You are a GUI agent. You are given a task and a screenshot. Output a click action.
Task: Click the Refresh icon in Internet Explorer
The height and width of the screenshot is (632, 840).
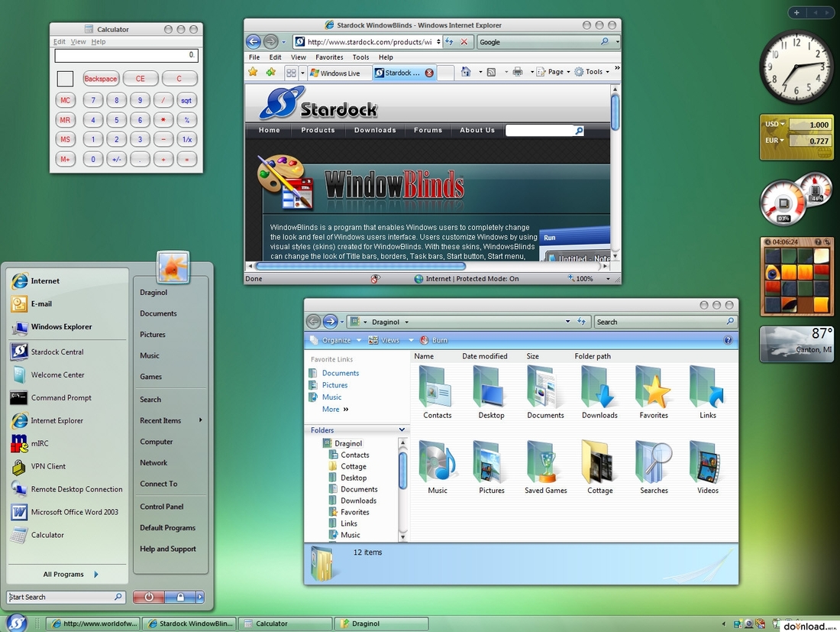pos(450,41)
